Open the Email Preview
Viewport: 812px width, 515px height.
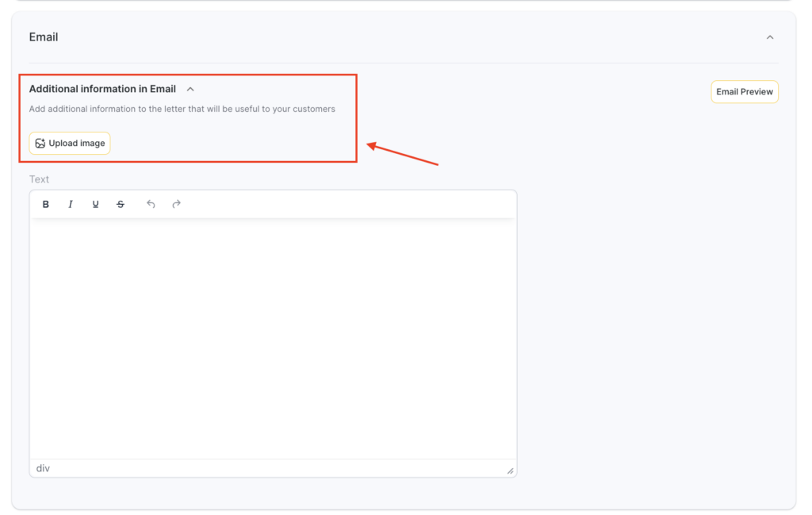click(744, 92)
